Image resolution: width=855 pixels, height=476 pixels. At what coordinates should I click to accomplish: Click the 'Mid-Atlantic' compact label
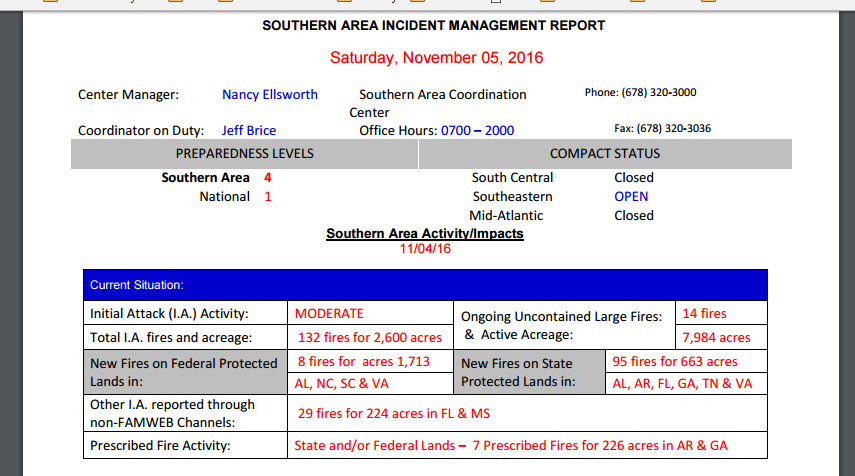click(x=506, y=216)
